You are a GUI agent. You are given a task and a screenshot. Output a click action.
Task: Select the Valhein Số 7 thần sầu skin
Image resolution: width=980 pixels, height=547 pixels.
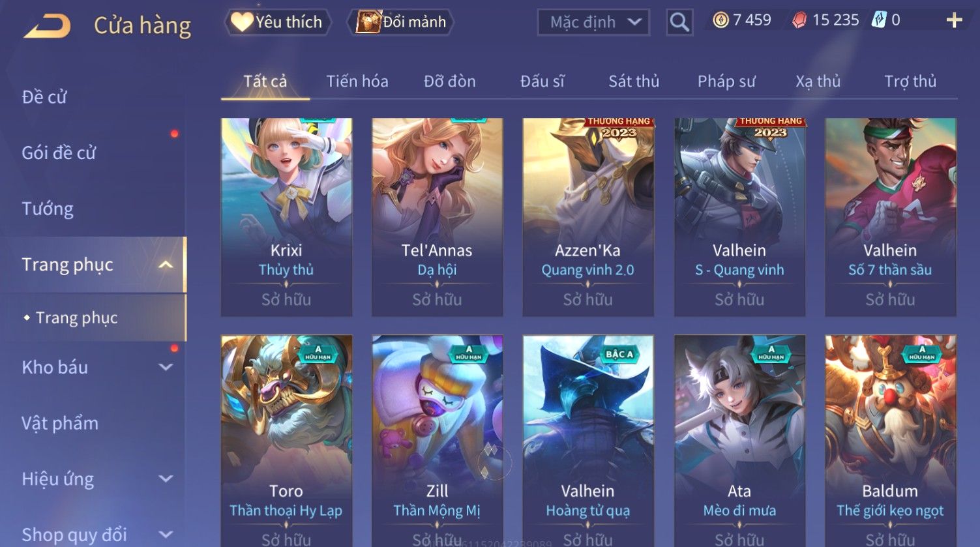(x=890, y=217)
